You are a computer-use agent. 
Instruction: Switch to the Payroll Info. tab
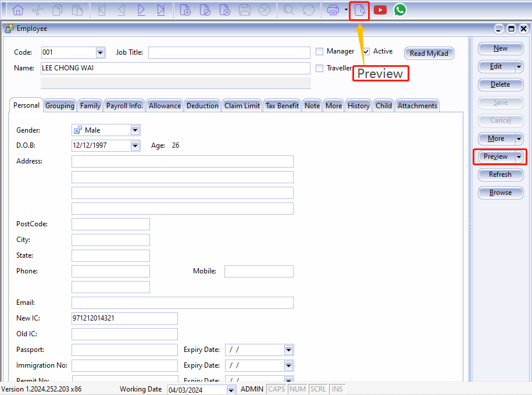[124, 105]
